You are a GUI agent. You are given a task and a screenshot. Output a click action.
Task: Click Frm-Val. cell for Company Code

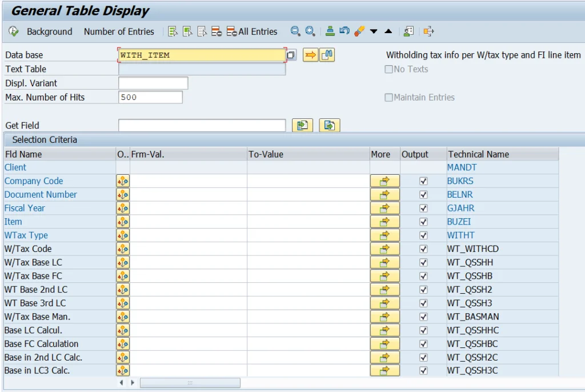189,181
